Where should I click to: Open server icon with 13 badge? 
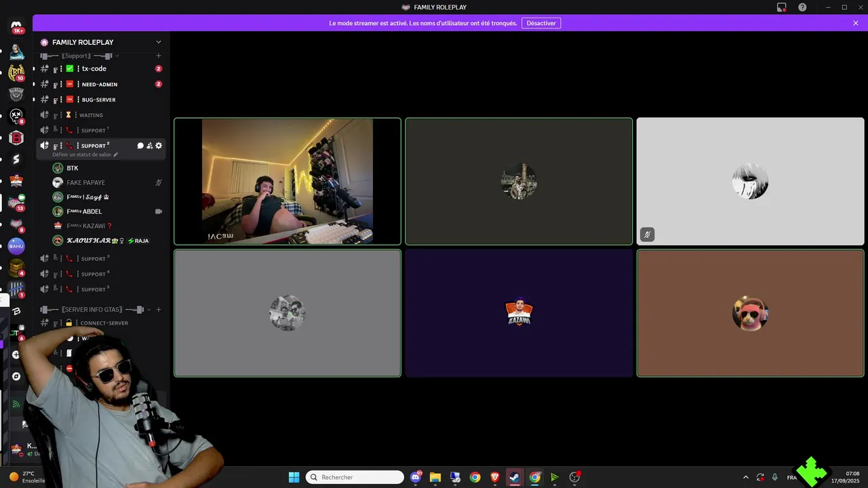[x=17, y=203]
